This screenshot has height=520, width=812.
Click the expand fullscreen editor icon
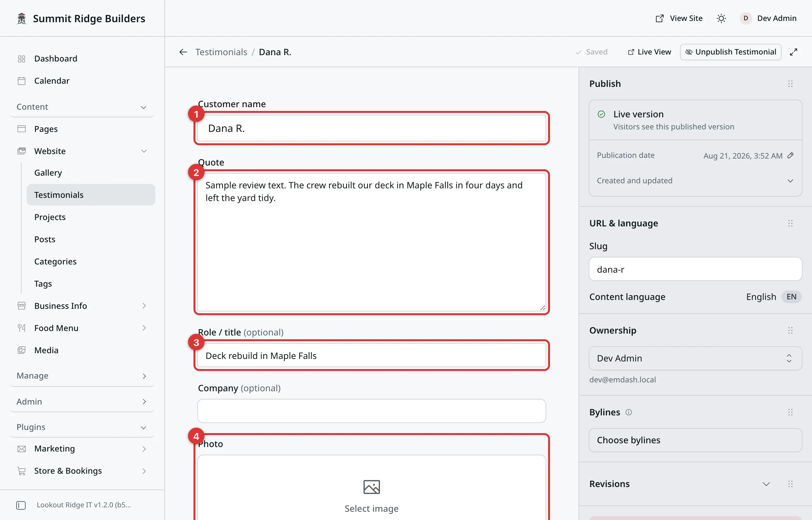[x=793, y=52]
